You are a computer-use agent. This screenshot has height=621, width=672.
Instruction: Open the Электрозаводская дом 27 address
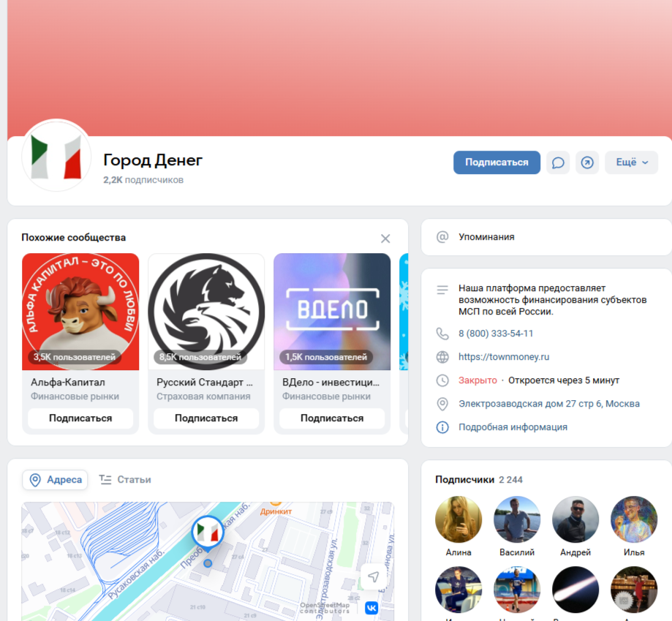[x=549, y=404]
